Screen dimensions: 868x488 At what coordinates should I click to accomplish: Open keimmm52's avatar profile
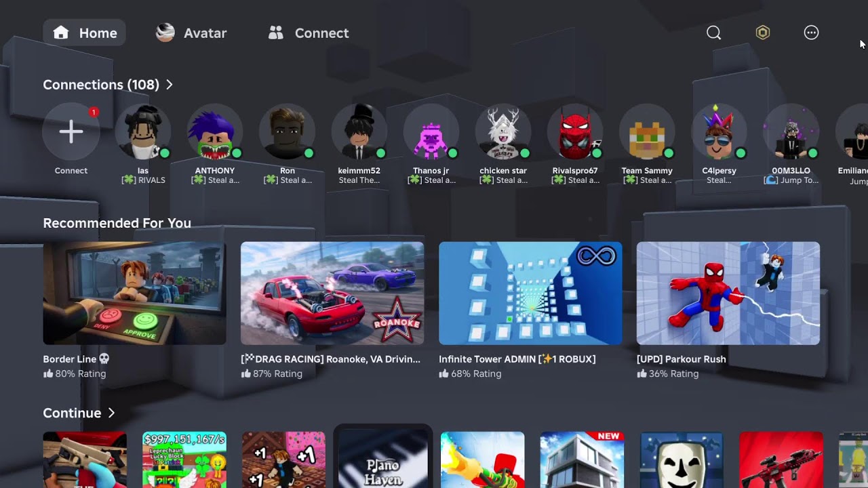(359, 131)
